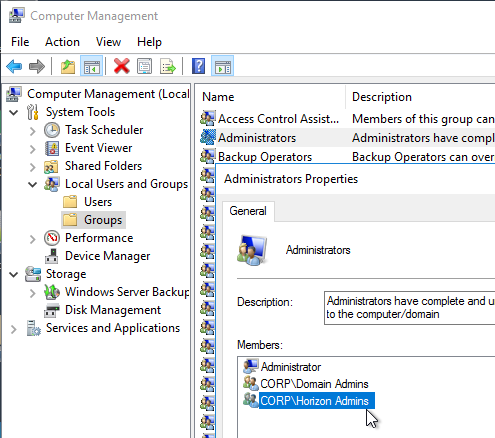Select the General tab in Properties

click(x=248, y=211)
